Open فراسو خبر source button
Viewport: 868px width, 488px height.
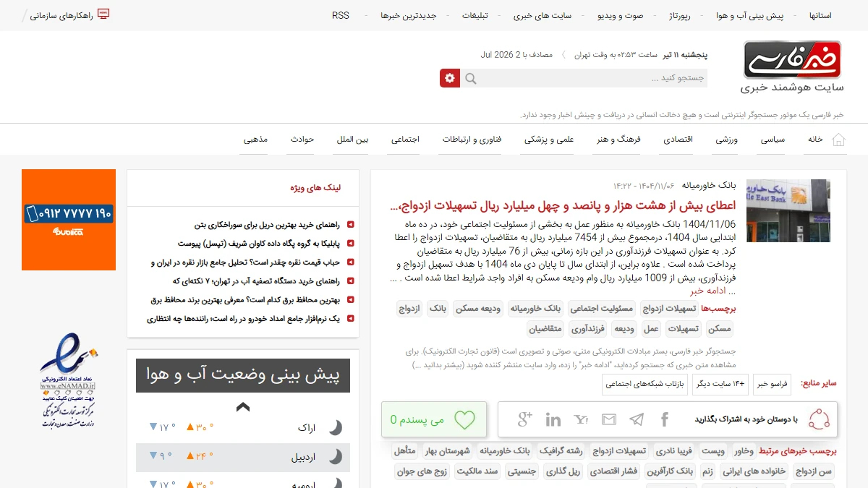click(773, 384)
